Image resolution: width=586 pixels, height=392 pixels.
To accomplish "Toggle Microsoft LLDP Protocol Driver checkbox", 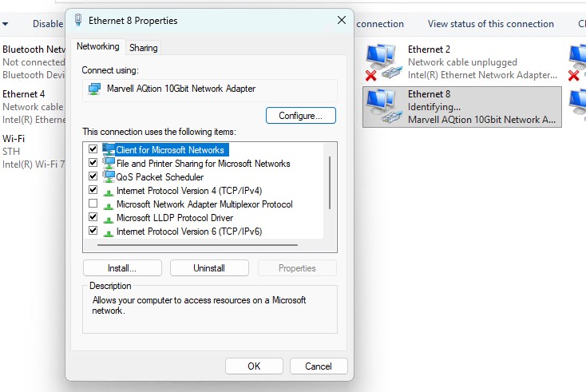I will [93, 216].
